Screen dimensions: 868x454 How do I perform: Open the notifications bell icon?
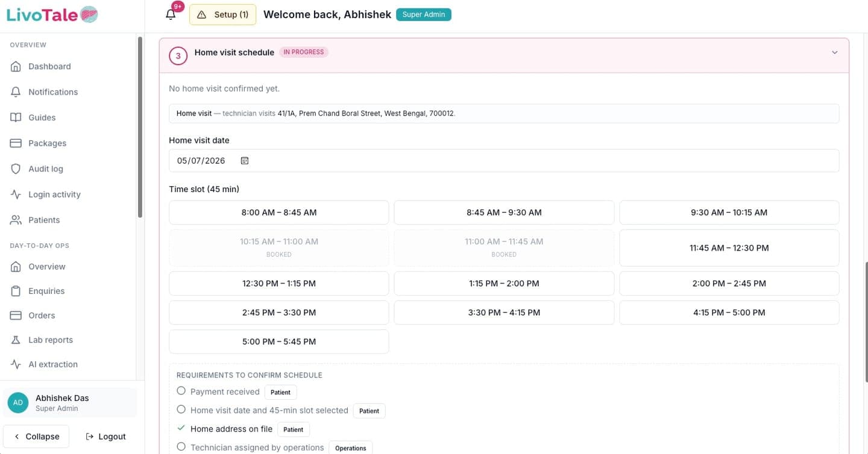tap(171, 14)
